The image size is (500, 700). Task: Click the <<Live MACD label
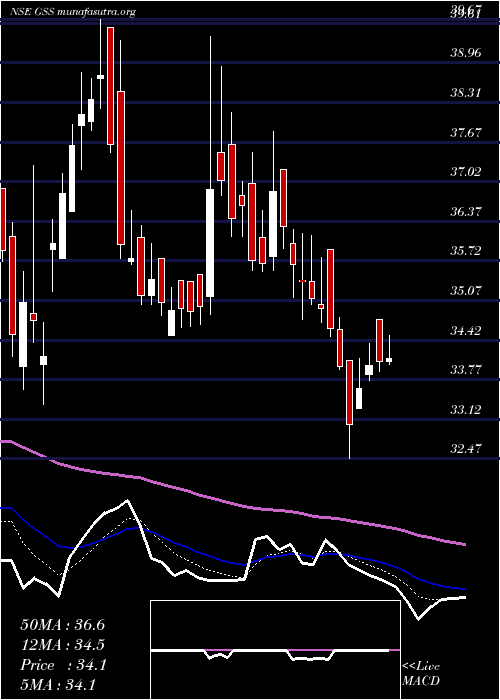click(x=421, y=674)
